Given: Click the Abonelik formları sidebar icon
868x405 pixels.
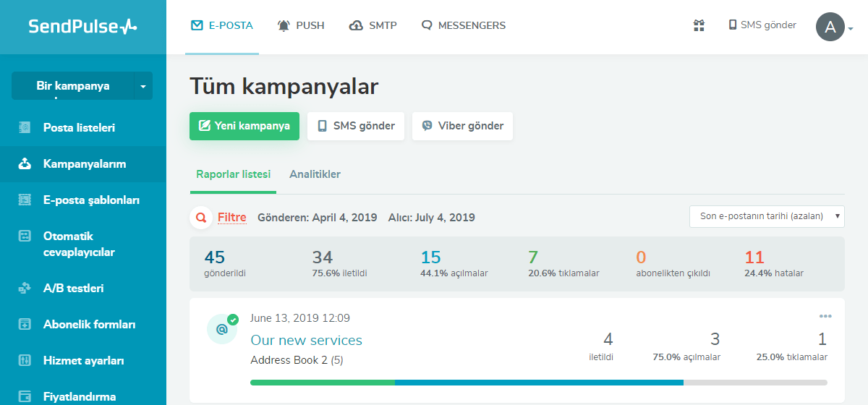Looking at the screenshot, I should point(25,325).
